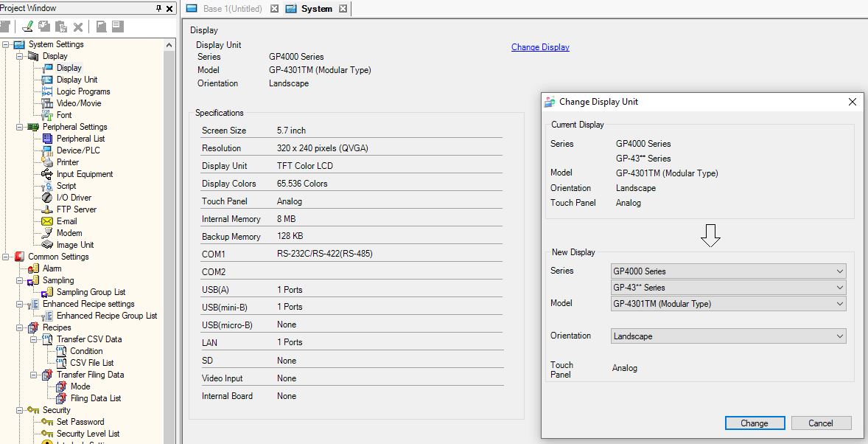Collapse the Transfer Filing Data node
Image resolution: width=868 pixels, height=444 pixels.
tap(33, 375)
